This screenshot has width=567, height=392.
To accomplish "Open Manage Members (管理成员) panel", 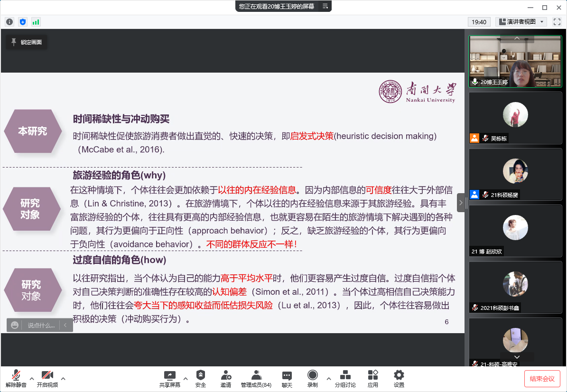I will click(256, 379).
